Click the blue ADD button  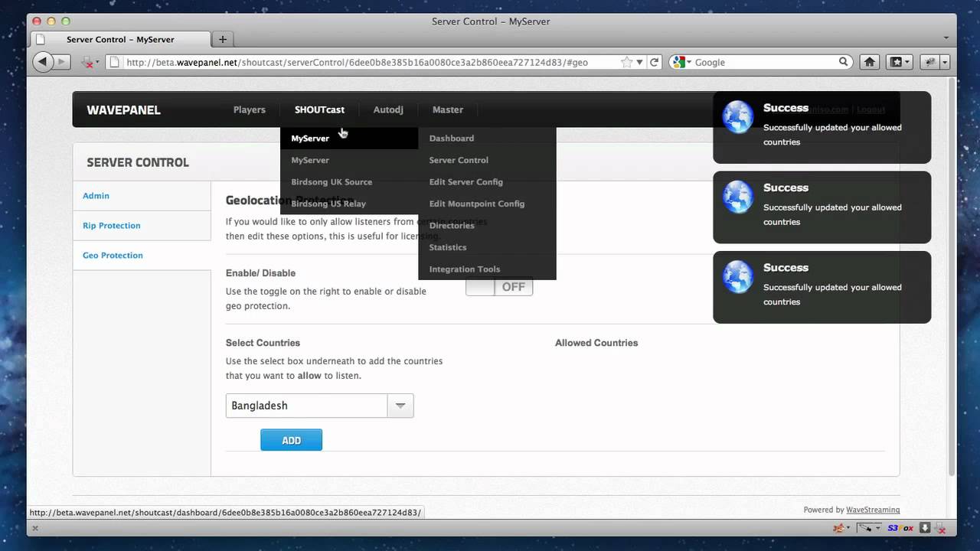pyautogui.click(x=291, y=440)
